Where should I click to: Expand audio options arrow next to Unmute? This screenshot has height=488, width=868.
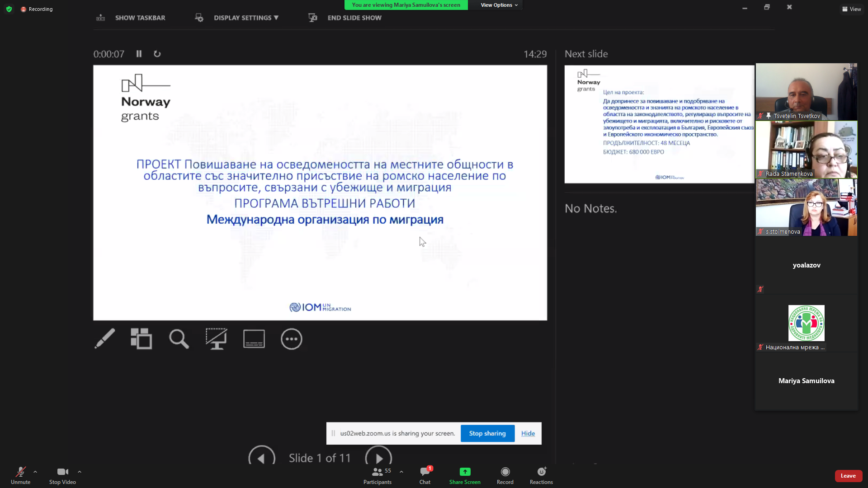(x=35, y=472)
